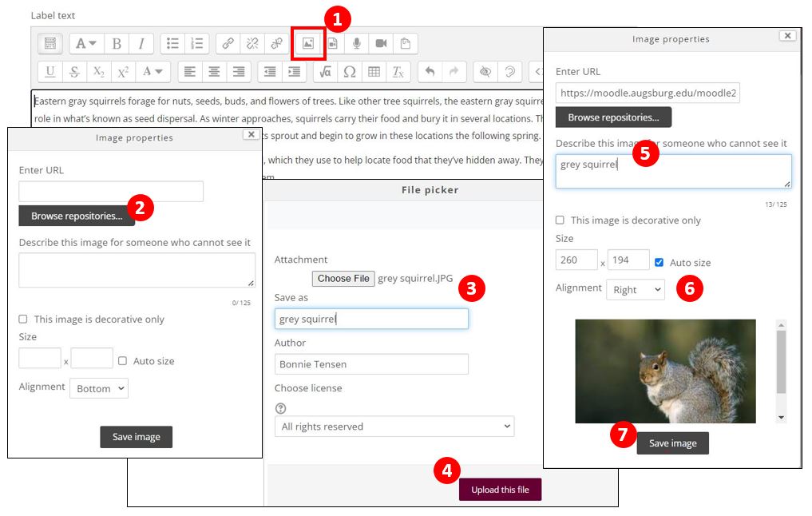The height and width of the screenshot is (516, 812).
Task: Click the empty Enter URL field
Action: click(111, 191)
